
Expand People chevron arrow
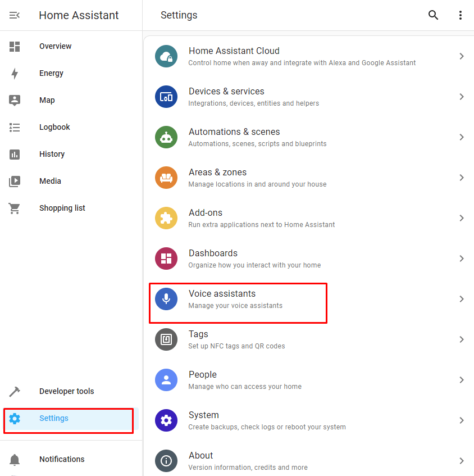click(462, 380)
